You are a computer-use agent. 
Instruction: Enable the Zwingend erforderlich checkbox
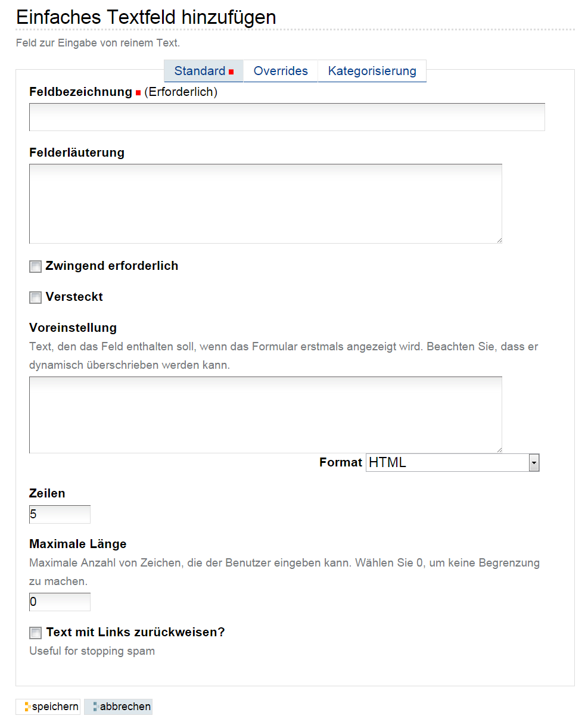[36, 267]
